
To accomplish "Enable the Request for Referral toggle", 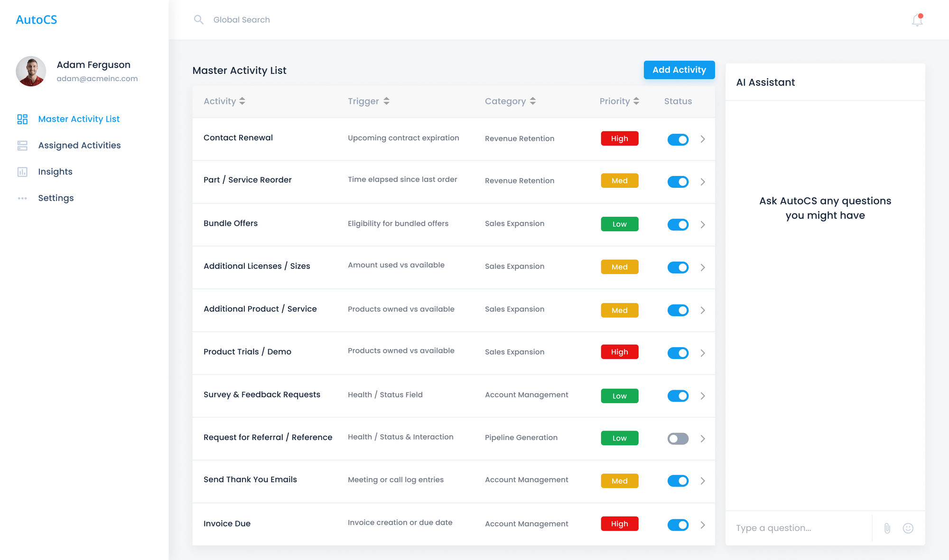I will click(x=678, y=439).
